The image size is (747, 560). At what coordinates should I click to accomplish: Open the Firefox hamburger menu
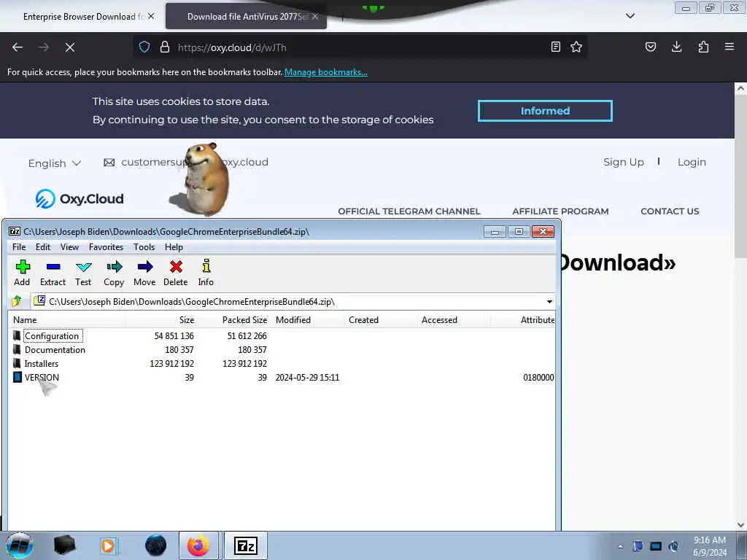[x=729, y=47]
